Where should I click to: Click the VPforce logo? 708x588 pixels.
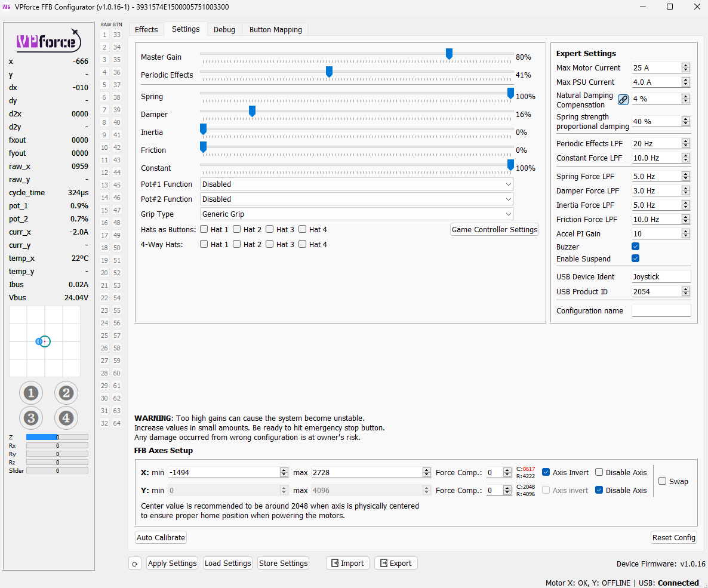pos(49,41)
